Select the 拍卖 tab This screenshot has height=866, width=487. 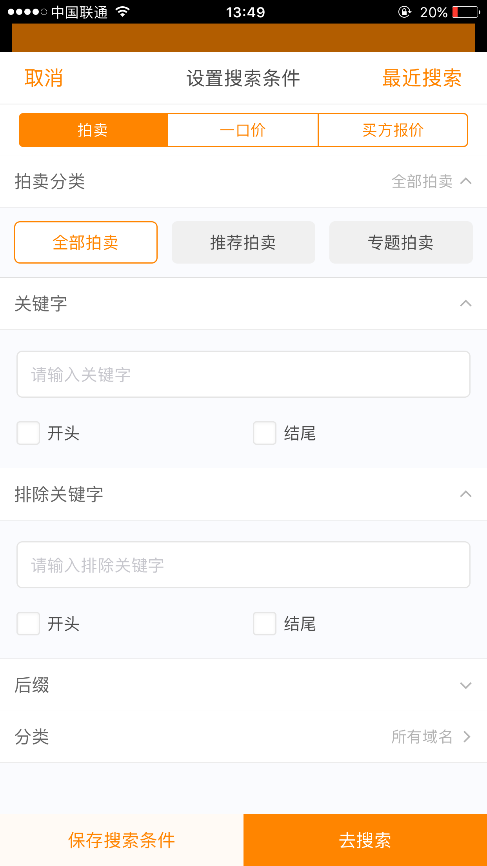click(93, 130)
